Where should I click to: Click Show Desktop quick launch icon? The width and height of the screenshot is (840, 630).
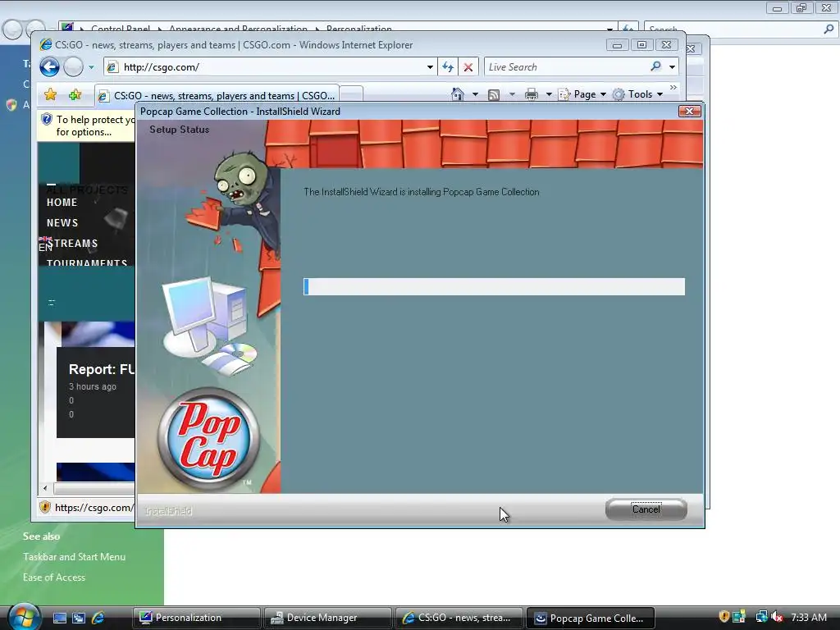(59, 618)
